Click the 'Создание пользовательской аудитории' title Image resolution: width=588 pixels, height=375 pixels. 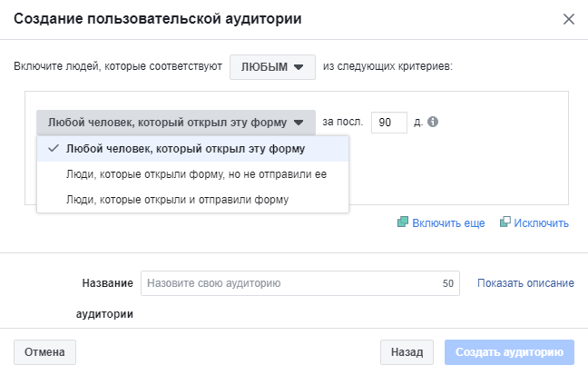point(158,19)
